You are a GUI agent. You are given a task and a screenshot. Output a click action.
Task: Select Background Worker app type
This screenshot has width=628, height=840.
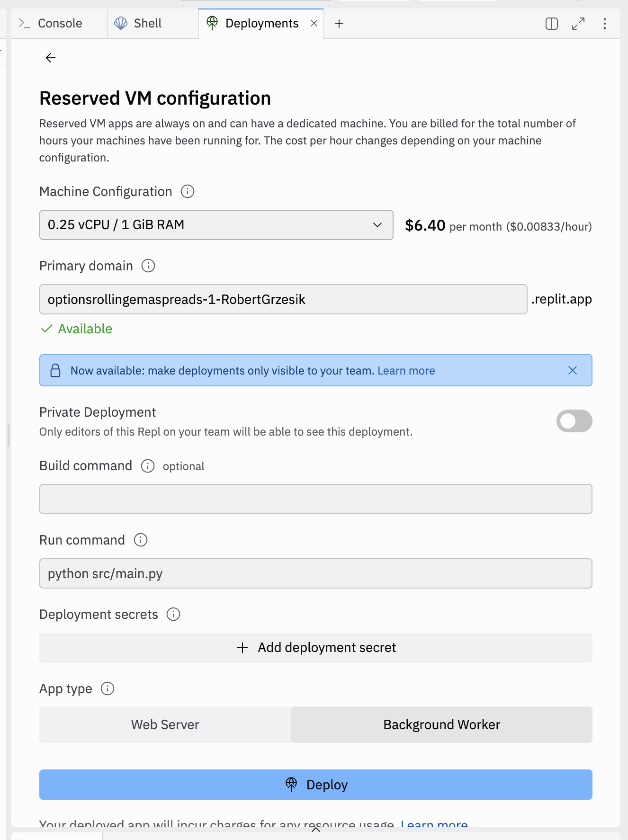tap(441, 724)
